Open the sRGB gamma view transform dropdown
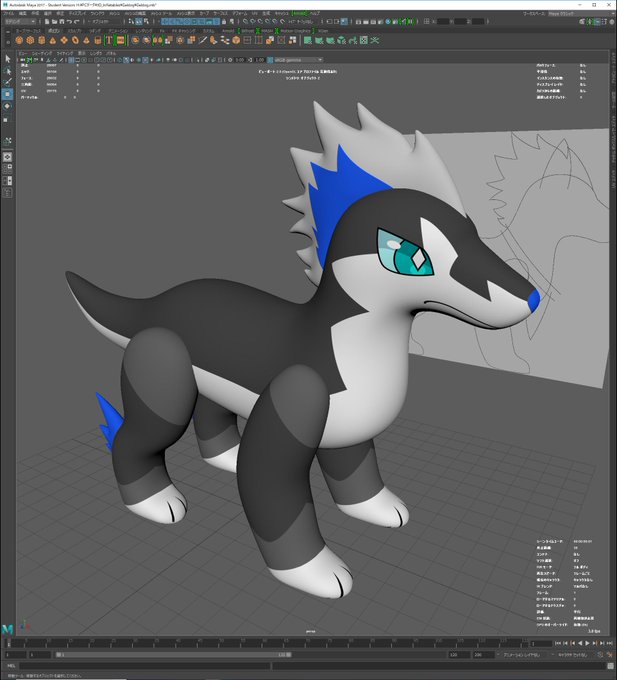This screenshot has height=680, width=617. (298, 60)
